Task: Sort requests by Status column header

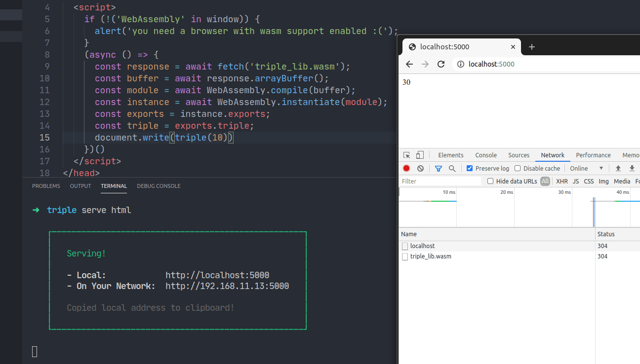Action: coord(618,234)
